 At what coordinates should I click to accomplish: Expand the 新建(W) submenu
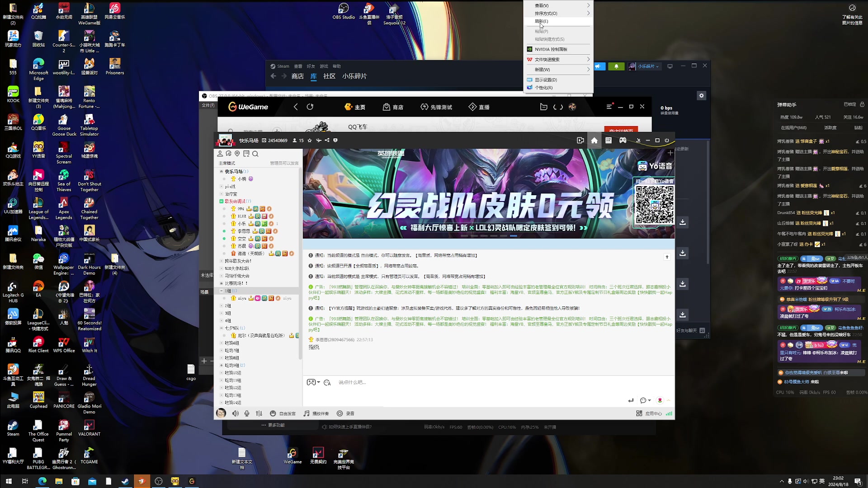(559, 70)
